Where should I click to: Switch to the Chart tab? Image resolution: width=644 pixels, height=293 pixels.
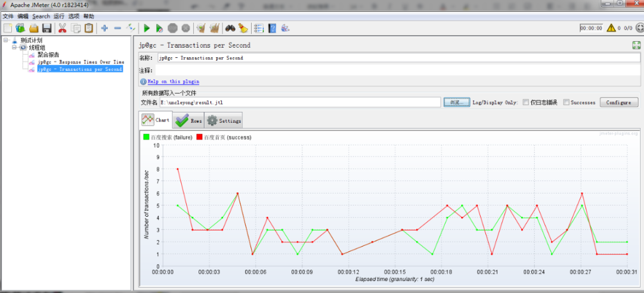tap(155, 120)
